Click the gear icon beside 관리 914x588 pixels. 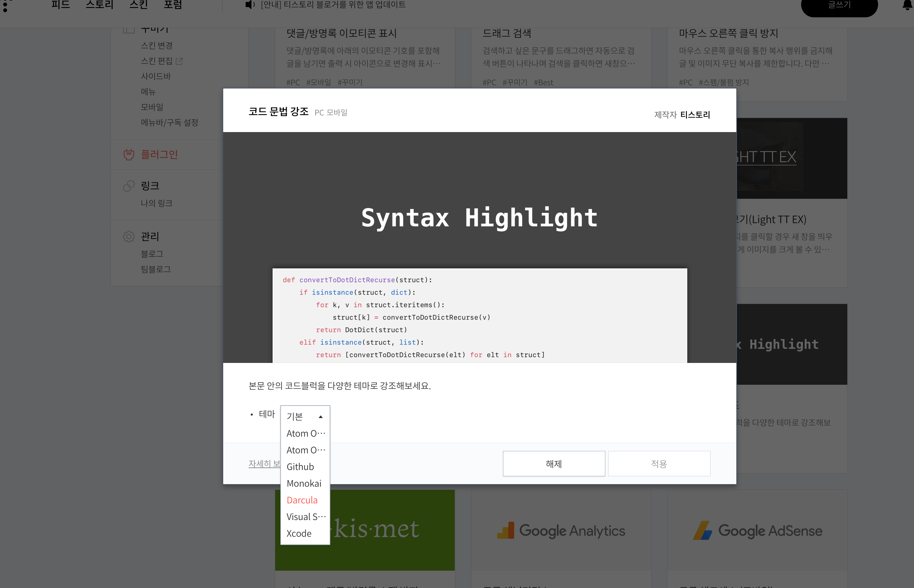click(129, 236)
